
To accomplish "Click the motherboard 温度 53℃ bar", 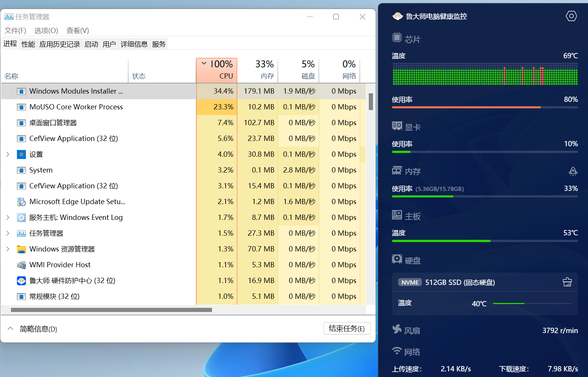I will coord(485,241).
